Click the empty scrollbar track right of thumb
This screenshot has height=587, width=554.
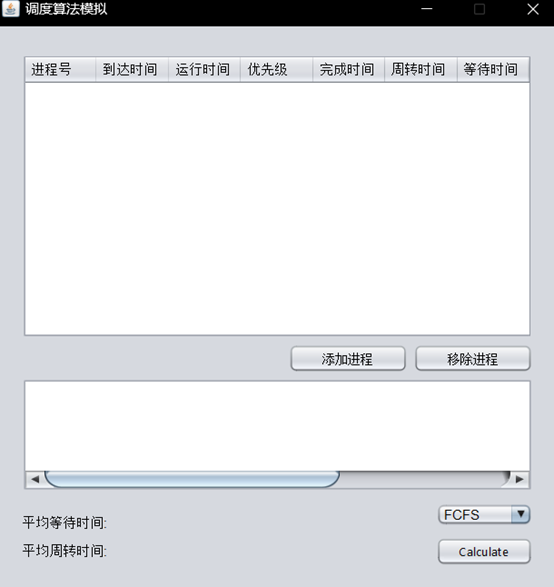tap(425, 479)
